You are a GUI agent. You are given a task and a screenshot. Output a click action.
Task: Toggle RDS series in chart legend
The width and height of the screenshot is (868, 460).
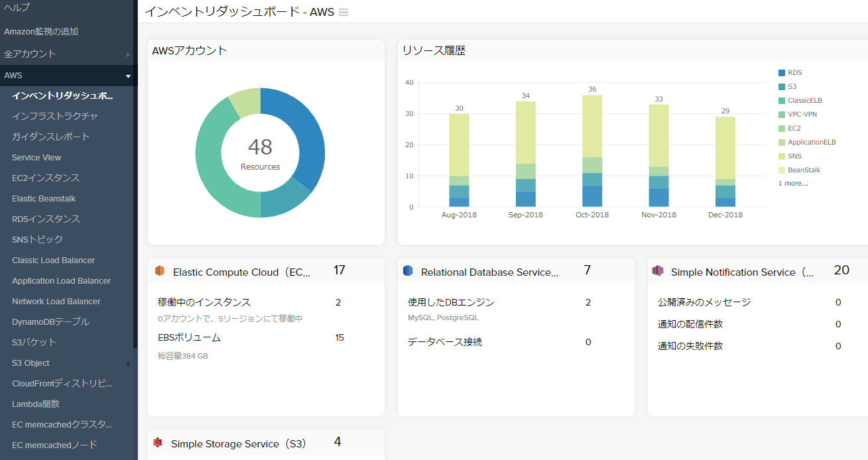[x=794, y=73]
